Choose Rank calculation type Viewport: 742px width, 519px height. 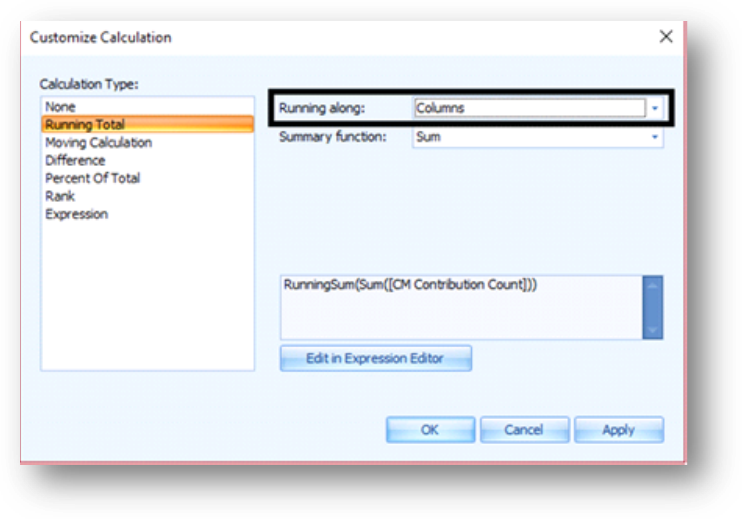(147, 196)
